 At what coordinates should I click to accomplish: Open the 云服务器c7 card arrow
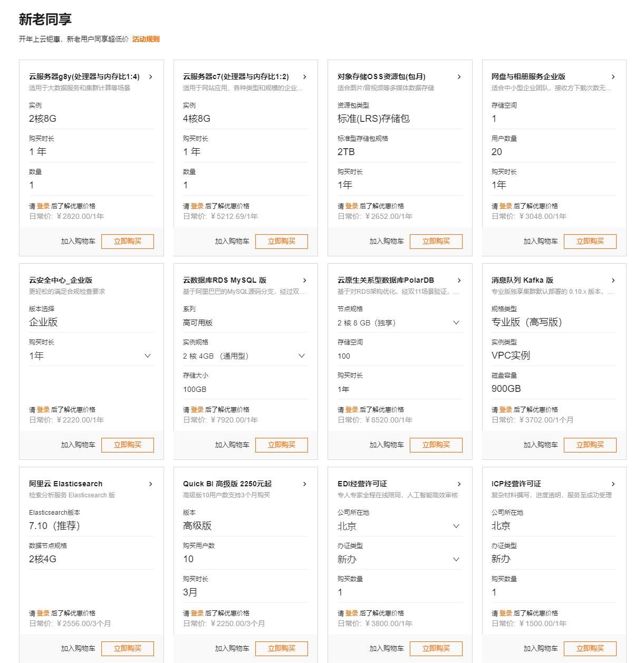tap(305, 77)
